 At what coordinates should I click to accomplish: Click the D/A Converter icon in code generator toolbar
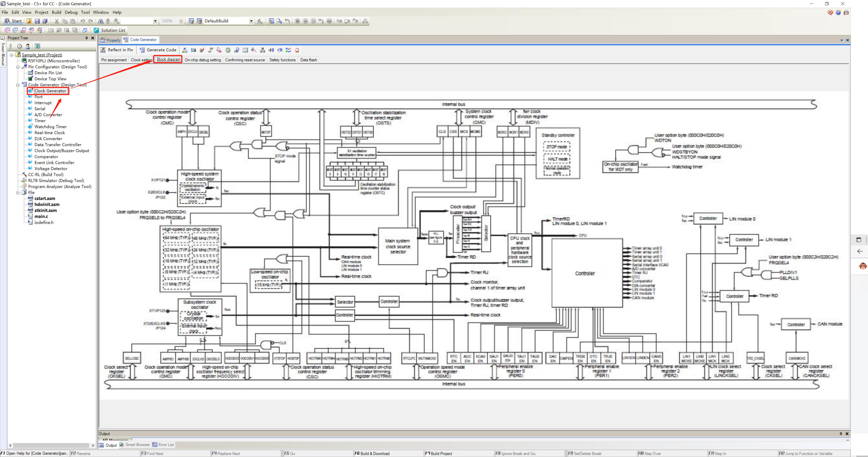[254, 50]
